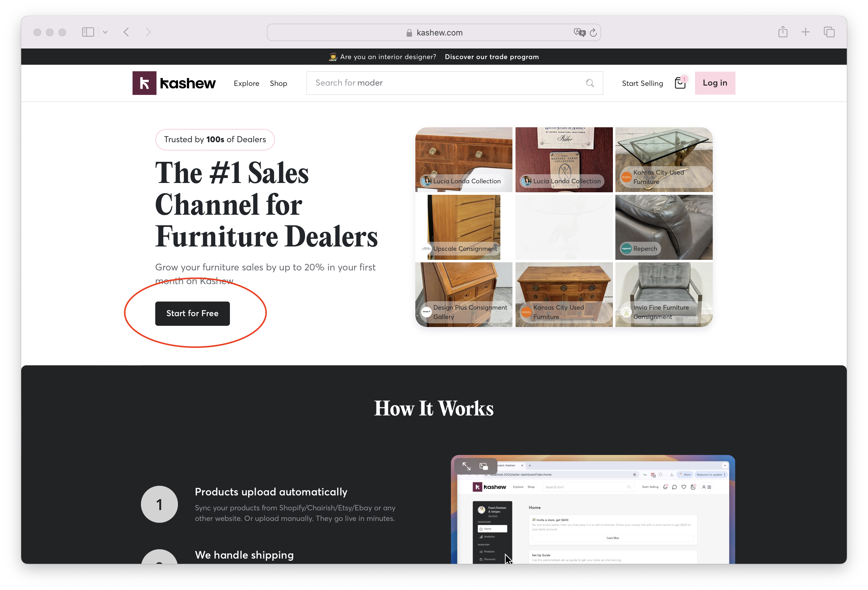
Task: Click the translate icon in address bar
Action: pos(579,32)
